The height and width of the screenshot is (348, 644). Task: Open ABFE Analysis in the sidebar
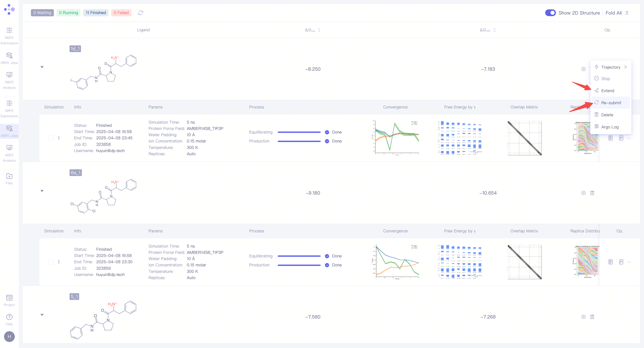[9, 153]
